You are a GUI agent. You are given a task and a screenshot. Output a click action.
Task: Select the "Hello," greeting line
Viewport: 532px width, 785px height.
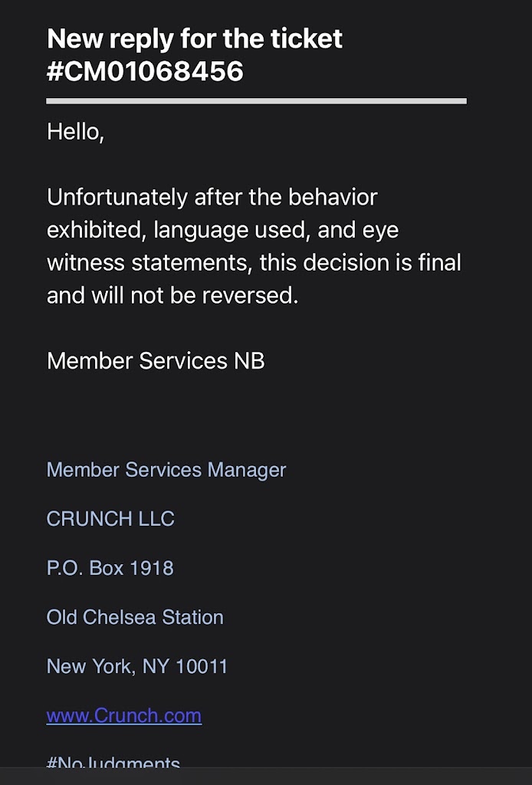point(75,132)
